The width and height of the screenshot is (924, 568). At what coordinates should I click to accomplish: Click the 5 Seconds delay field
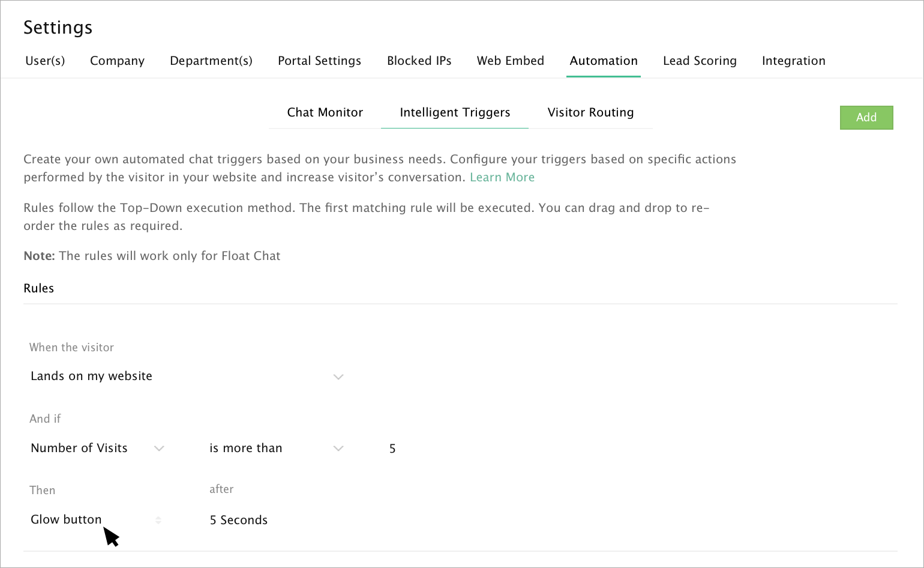click(239, 520)
